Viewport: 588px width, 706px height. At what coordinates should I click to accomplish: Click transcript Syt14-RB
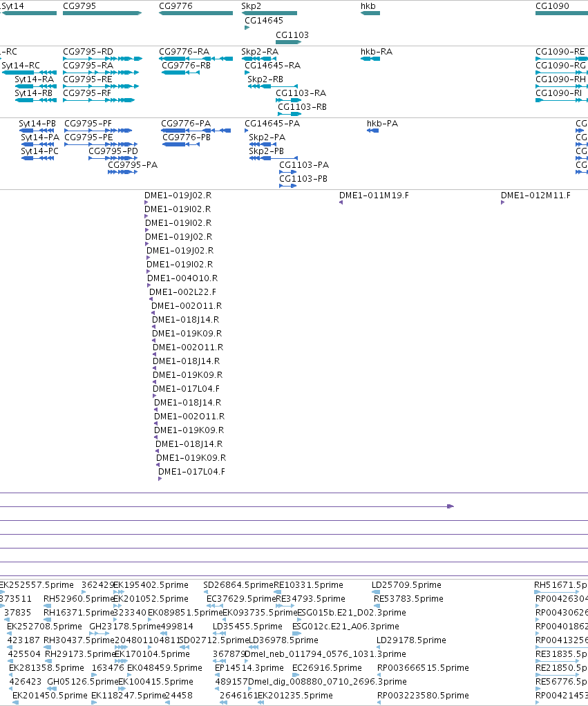pyautogui.click(x=34, y=93)
